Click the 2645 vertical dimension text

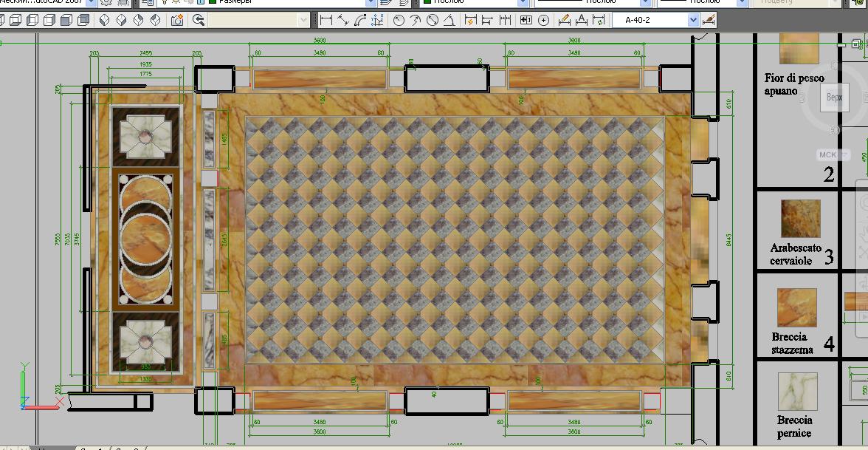pyautogui.click(x=224, y=240)
